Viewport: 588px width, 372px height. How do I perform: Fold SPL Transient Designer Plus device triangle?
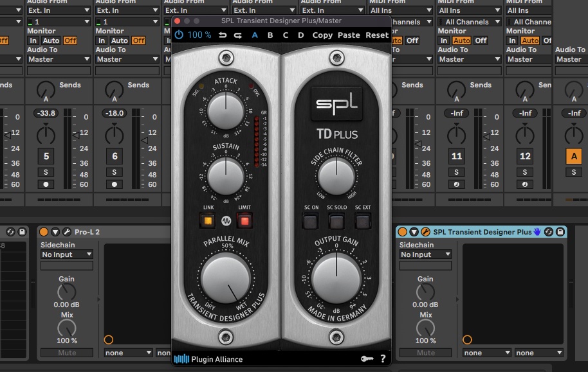coord(414,232)
